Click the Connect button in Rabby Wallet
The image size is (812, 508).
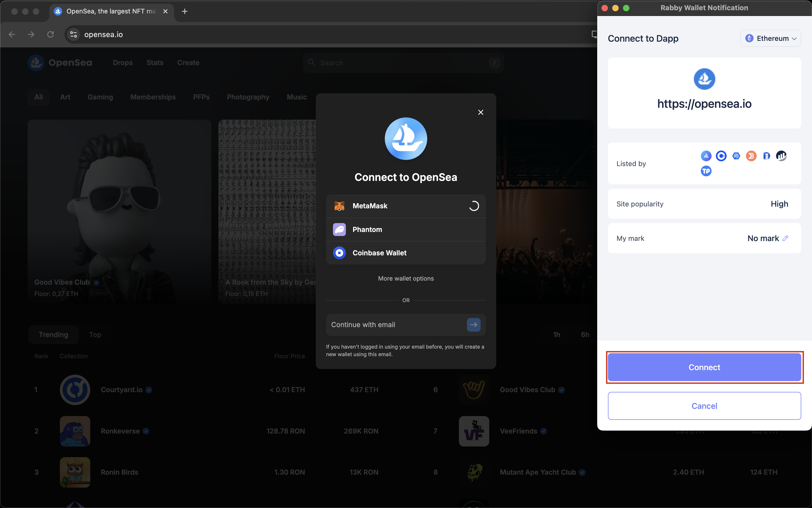coord(704,367)
